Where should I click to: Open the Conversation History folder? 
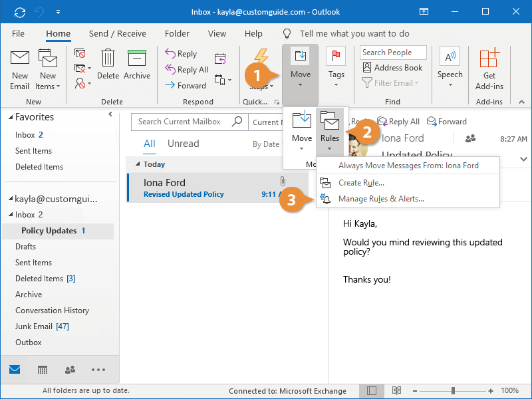click(x=53, y=311)
